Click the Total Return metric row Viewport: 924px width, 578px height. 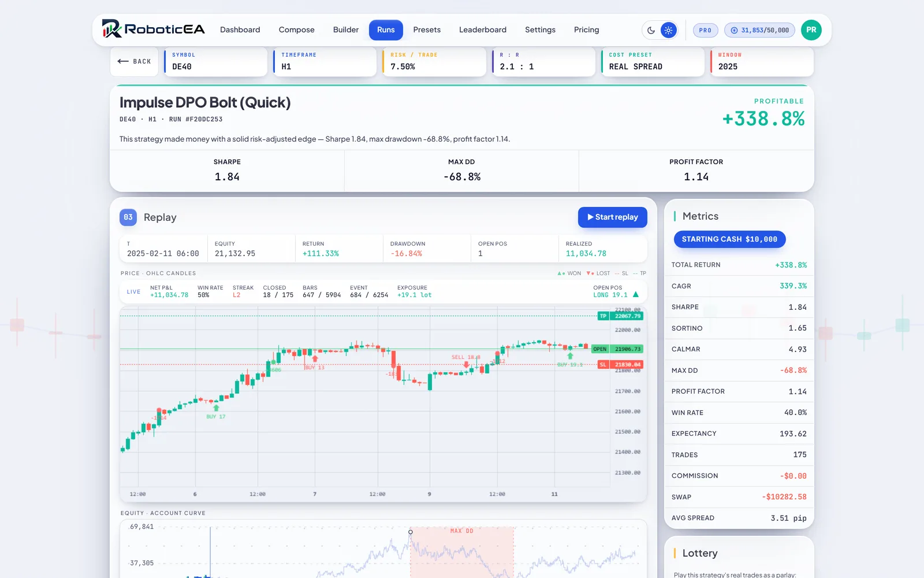(x=739, y=265)
